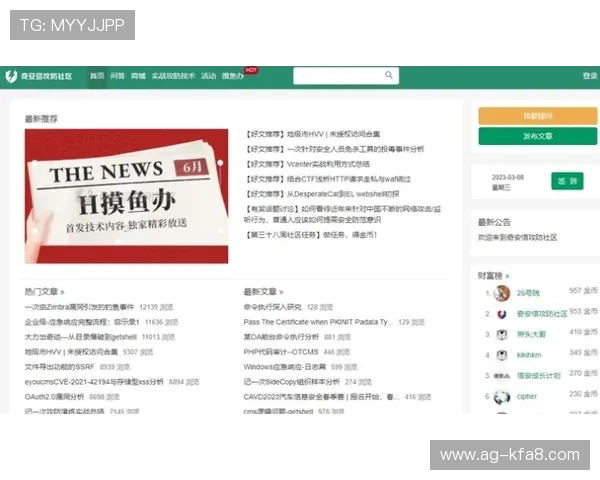
Task: Open 活动 in the navigation bar
Action: coord(209,76)
